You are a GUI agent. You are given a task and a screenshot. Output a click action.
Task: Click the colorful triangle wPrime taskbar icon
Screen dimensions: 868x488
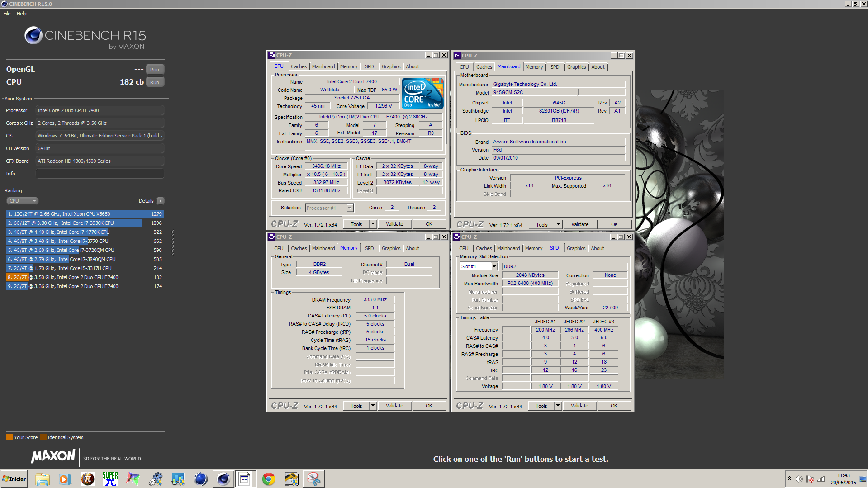[x=133, y=479]
